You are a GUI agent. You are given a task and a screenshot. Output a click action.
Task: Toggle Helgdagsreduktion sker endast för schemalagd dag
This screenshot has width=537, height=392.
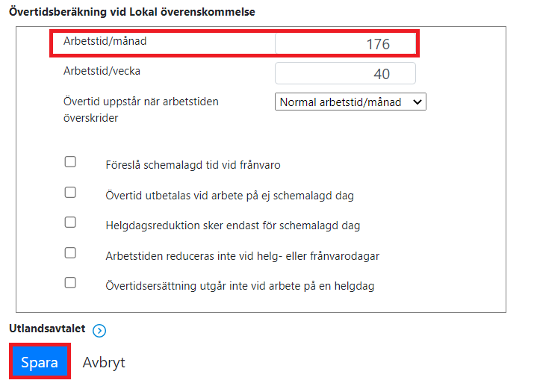point(70,223)
